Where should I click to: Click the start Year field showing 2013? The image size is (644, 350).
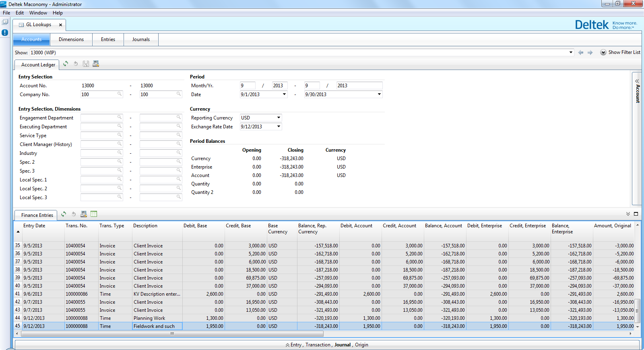coord(280,85)
